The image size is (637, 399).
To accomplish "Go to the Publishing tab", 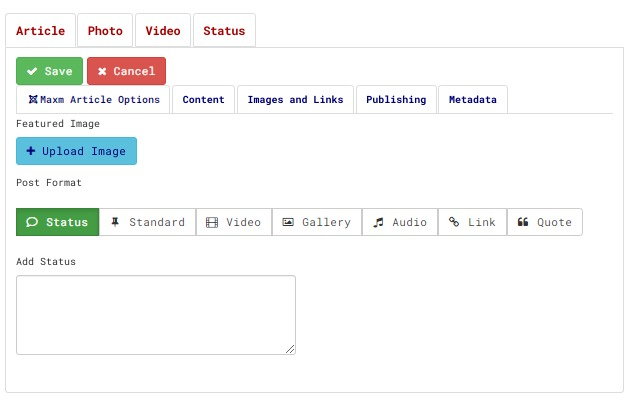I will (396, 100).
